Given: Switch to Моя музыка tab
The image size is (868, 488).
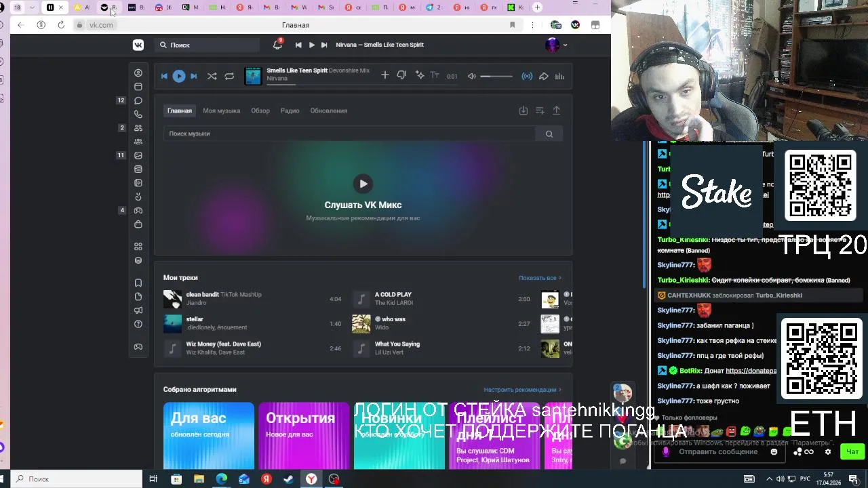Looking at the screenshot, I should pos(221,110).
